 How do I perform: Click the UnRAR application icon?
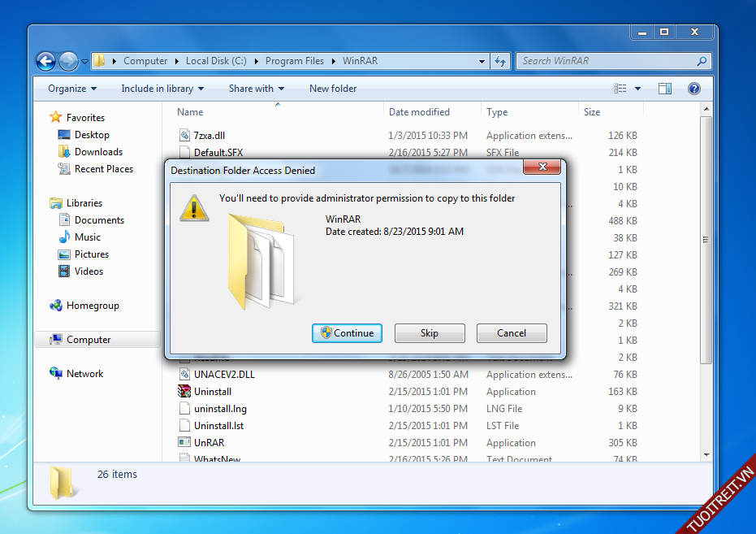click(184, 442)
